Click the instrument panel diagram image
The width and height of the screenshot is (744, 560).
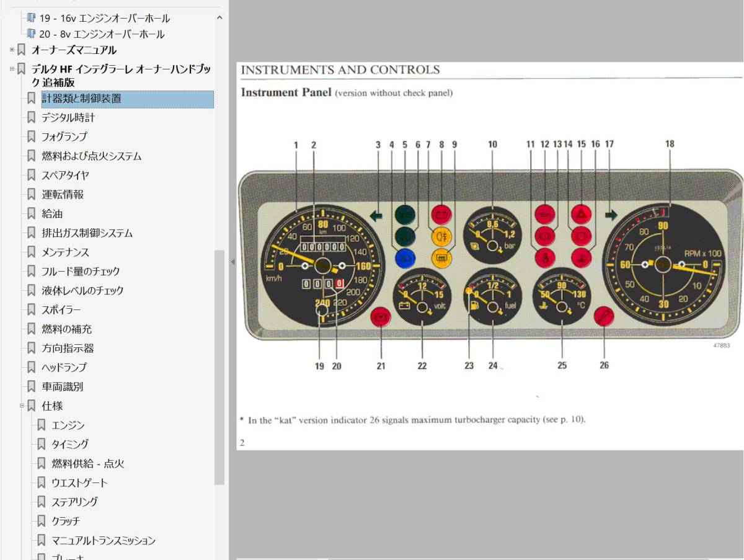click(x=490, y=255)
